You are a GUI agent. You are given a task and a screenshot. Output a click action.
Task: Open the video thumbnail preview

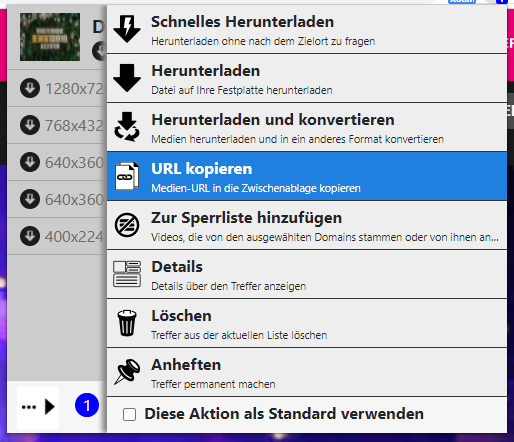point(50,37)
